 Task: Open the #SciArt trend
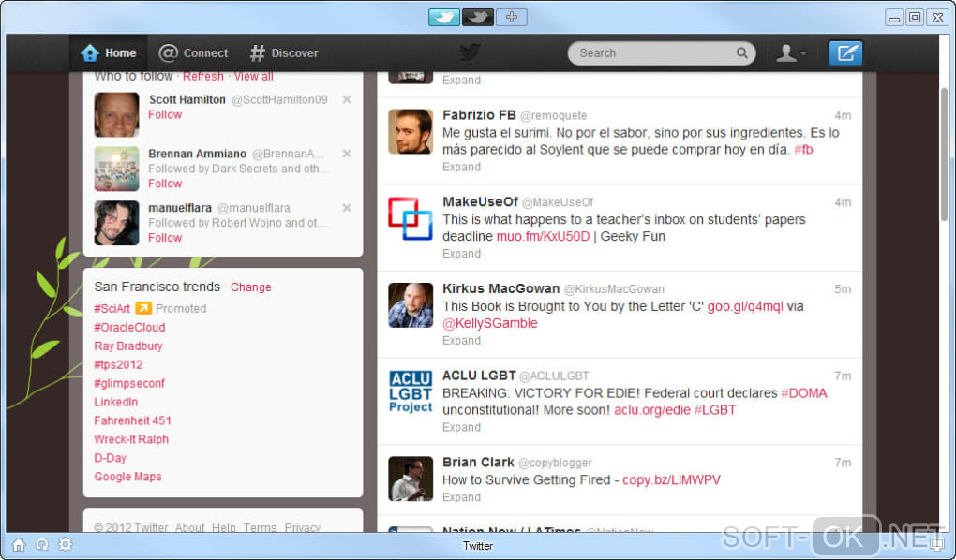pyautogui.click(x=112, y=308)
